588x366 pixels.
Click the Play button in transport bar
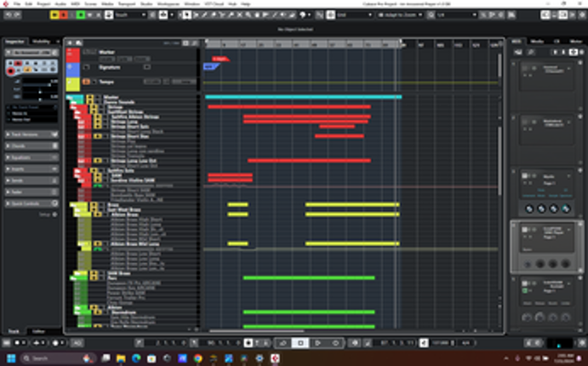click(317, 343)
